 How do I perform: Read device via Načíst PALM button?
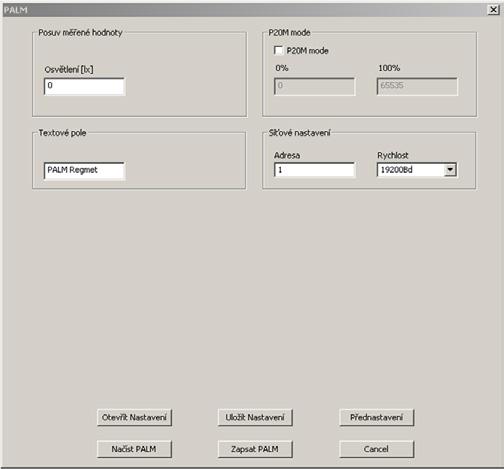[134, 449]
